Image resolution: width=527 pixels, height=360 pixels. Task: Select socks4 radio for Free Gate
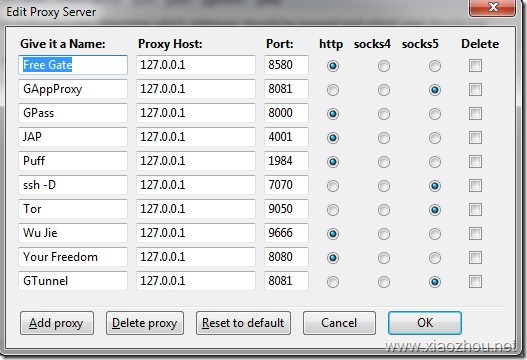coord(384,66)
